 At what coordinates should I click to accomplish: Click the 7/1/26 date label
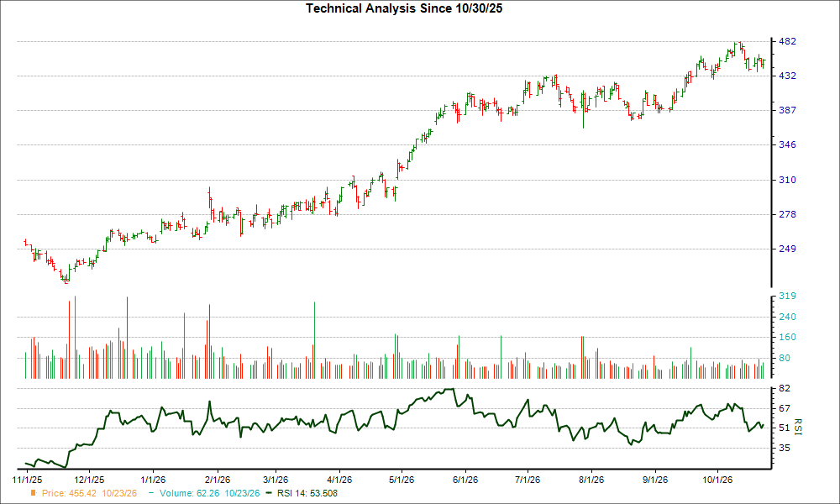(528, 480)
